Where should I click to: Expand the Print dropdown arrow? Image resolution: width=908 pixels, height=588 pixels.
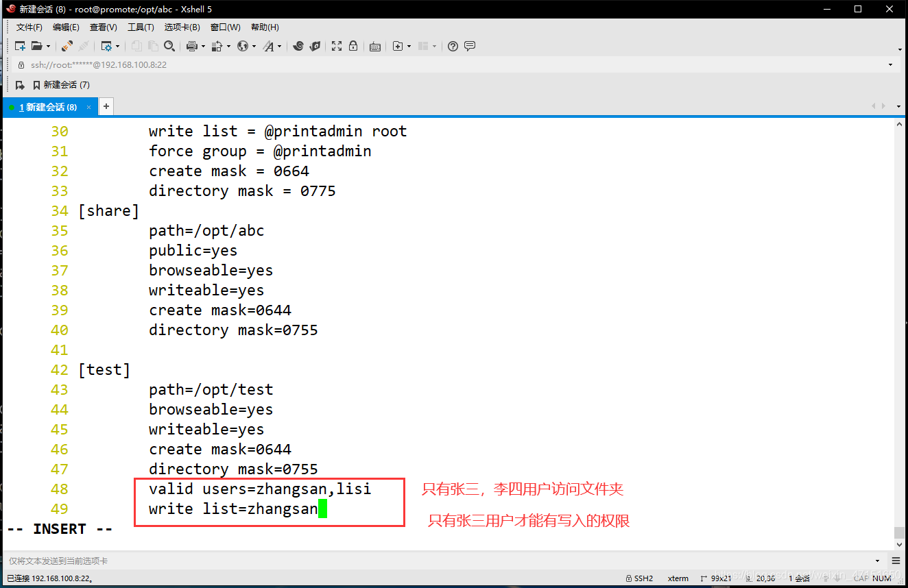tap(204, 47)
